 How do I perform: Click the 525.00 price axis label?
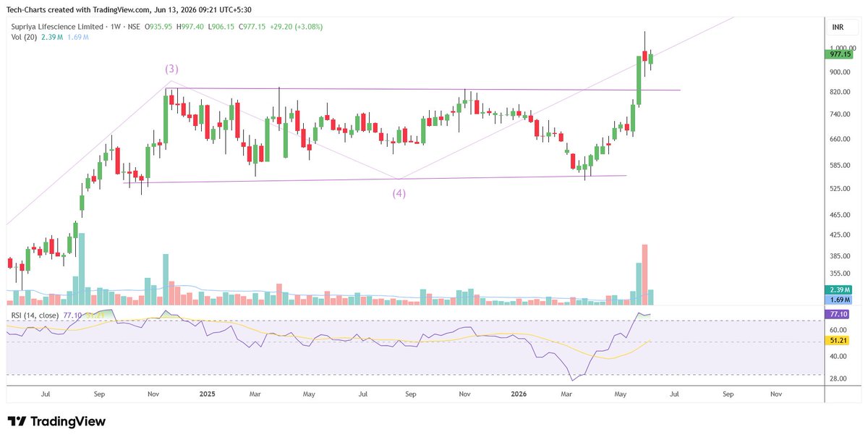839,189
